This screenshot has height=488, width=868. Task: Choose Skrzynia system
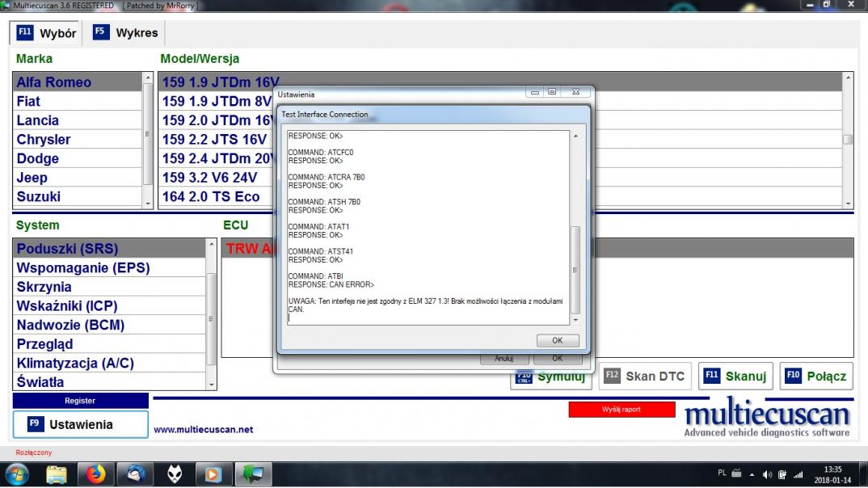(109, 287)
